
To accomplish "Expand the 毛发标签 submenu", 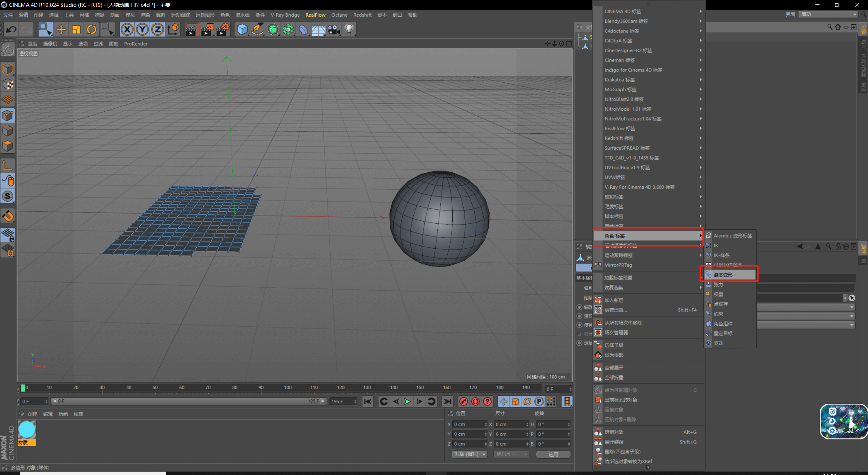I will tap(648, 207).
